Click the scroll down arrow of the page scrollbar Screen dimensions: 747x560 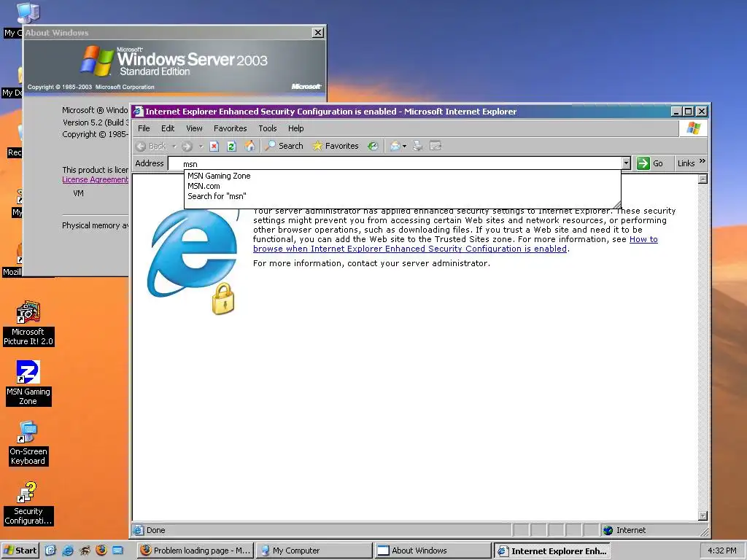click(x=703, y=516)
